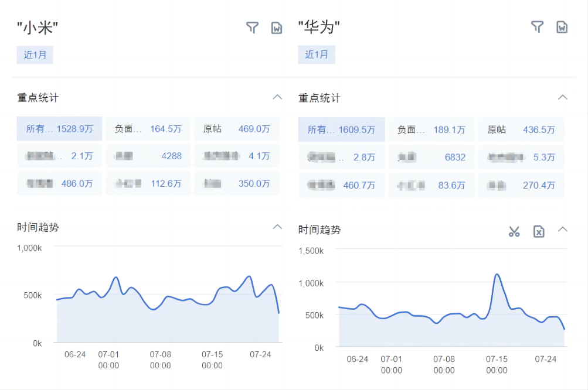The image size is (588, 390).
Task: Collapse the 小米 重点统计 section
Action: click(277, 97)
